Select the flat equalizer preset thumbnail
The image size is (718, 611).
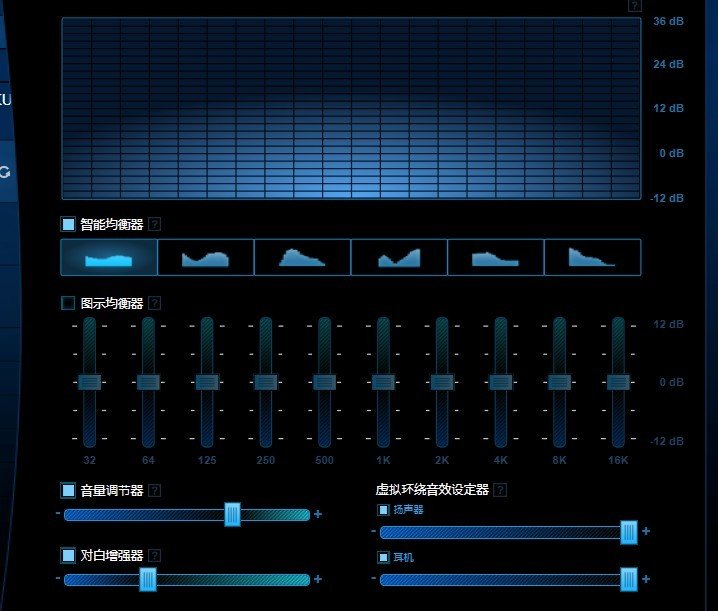(109, 257)
